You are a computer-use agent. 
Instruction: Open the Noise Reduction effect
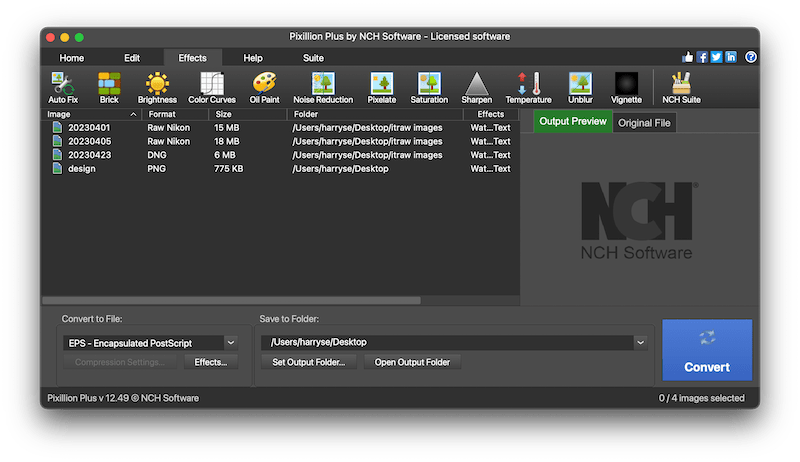click(323, 88)
